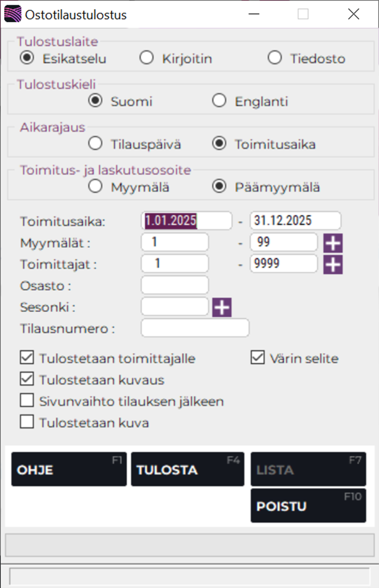The width and height of the screenshot is (379, 588).
Task: Click the plus icon next to Toimittajat range
Action: [332, 264]
